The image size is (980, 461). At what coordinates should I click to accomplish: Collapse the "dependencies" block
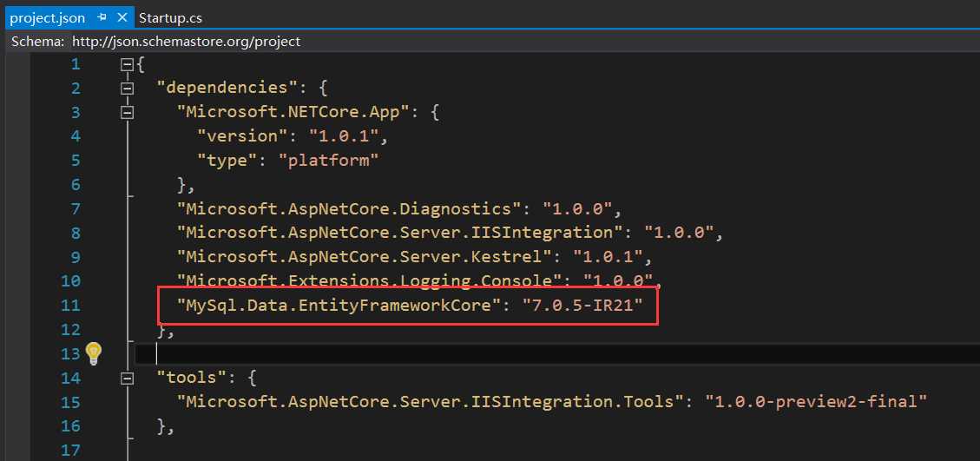coord(128,88)
